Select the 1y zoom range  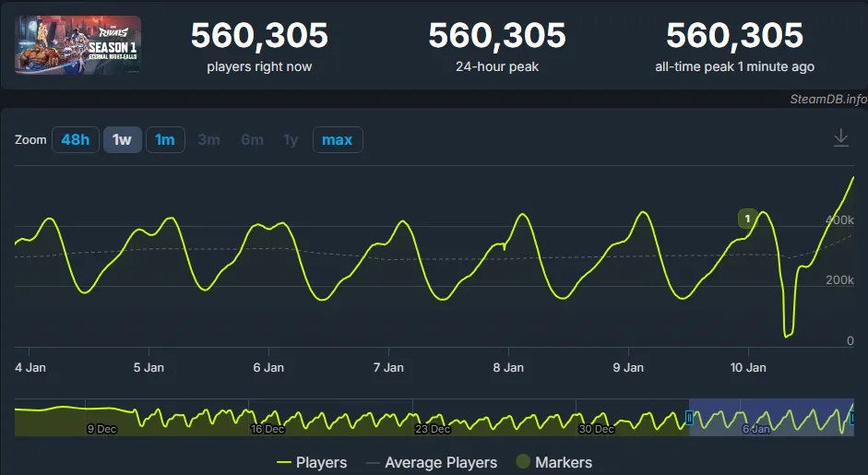pos(291,140)
